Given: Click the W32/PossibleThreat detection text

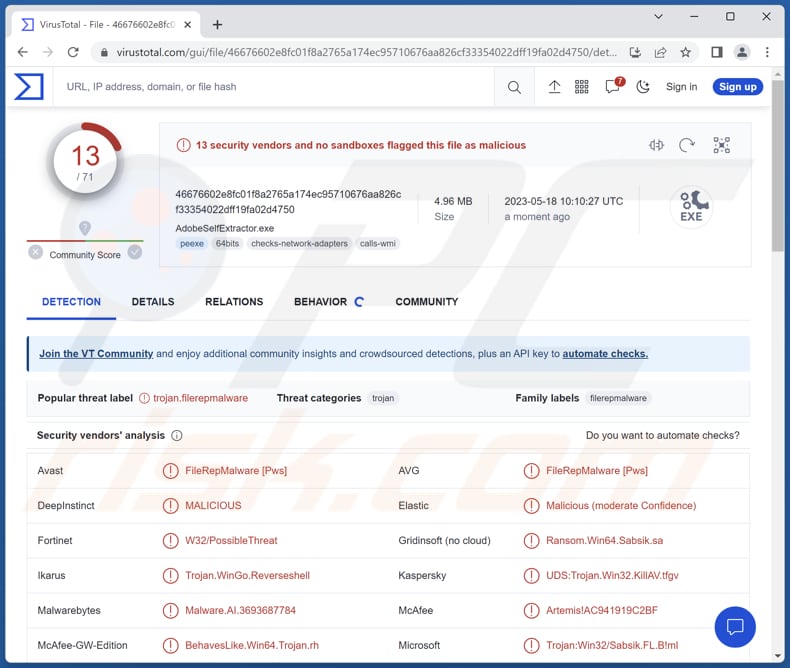Looking at the screenshot, I should click(231, 541).
